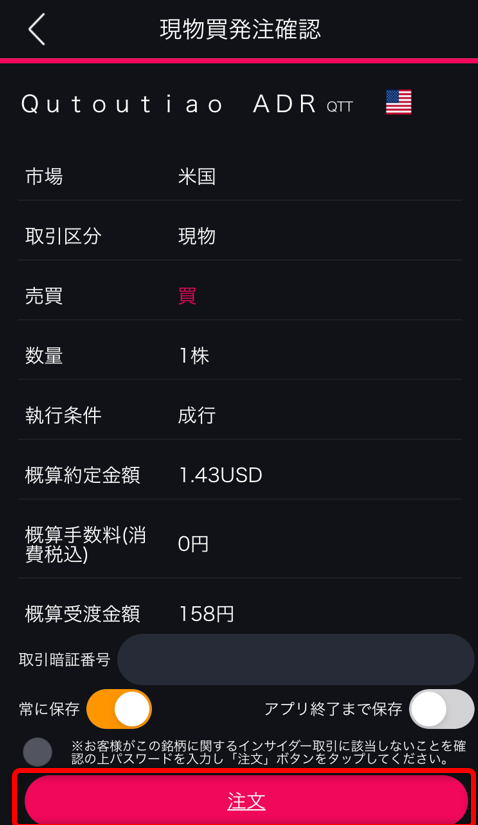Tap the 概算手数料 0円 value
Viewport: 478px width, 825px height.
tap(193, 544)
